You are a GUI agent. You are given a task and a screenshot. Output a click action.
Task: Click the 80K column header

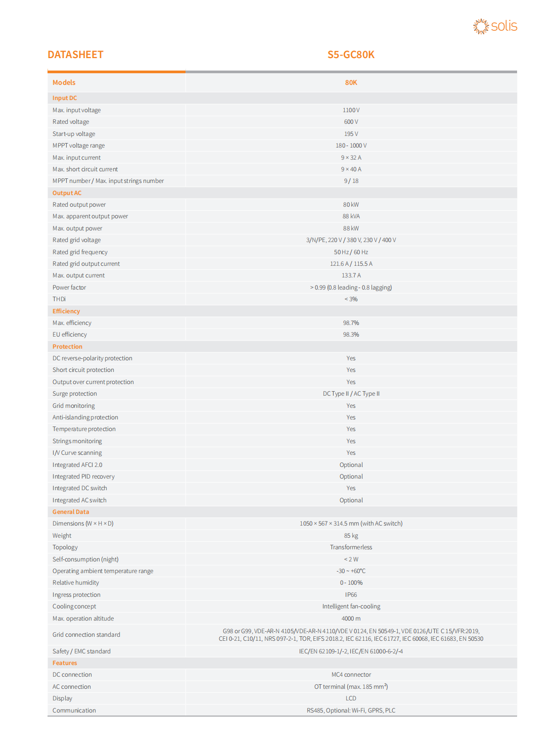point(351,82)
